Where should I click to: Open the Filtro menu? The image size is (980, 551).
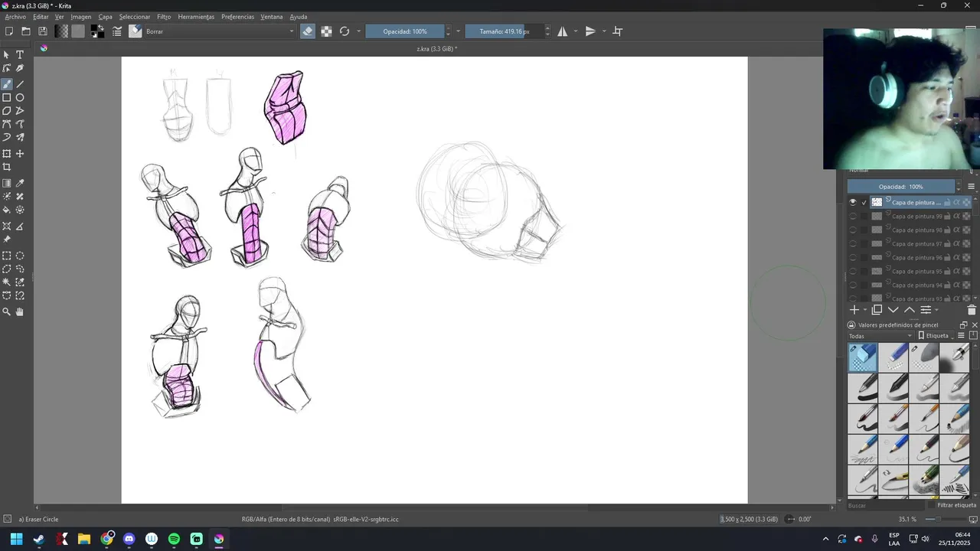[x=164, y=17]
